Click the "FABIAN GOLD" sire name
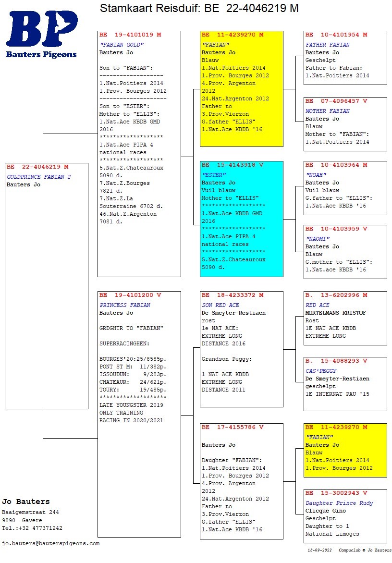Screen dimensions: 392x563 point(122,45)
